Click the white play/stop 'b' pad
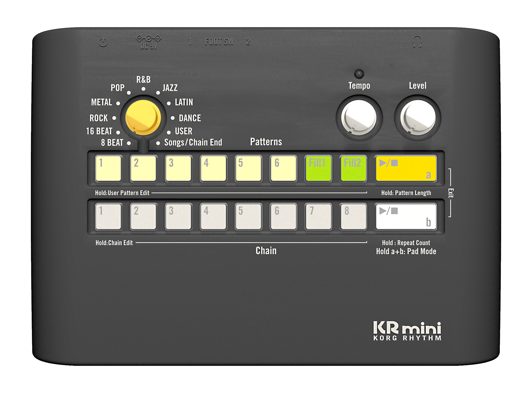Image resolution: width=532 pixels, height=398 pixels. (406, 217)
